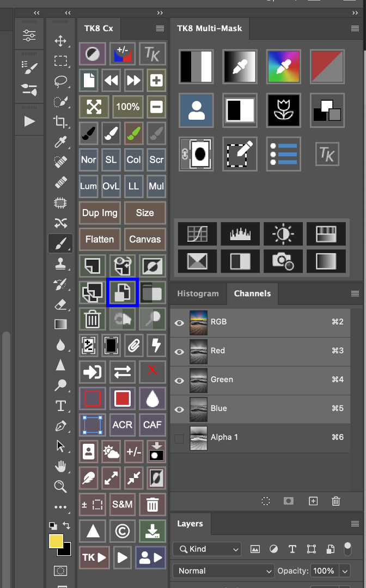Click the black background color swatch

click(65, 550)
